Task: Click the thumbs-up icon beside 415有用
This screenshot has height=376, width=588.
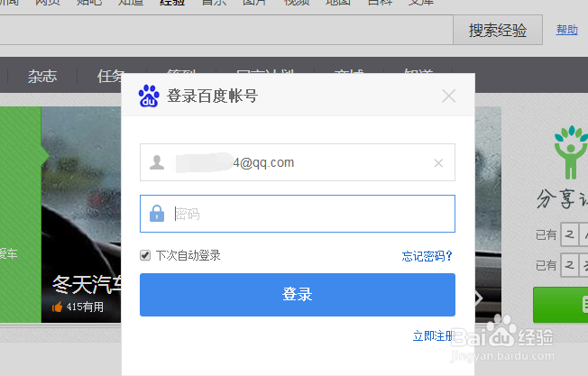Action: (x=58, y=307)
